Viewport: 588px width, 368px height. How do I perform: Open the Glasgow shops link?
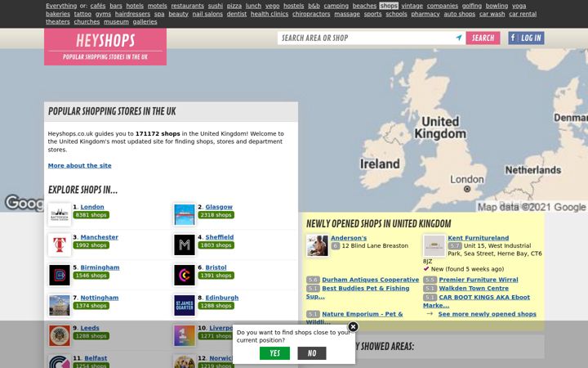[x=219, y=207]
